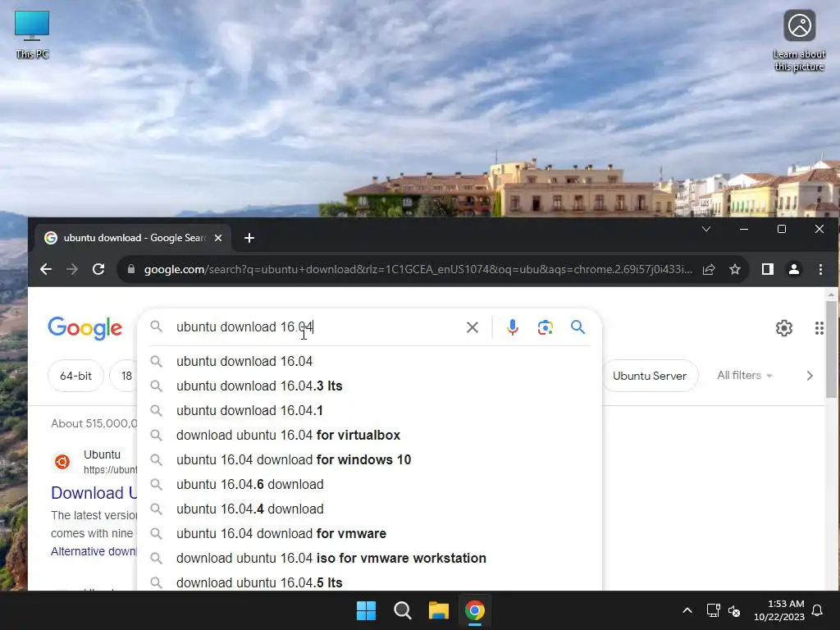Screen dimensions: 840x630
Task: Expand the All filters dropdown
Action: pyautogui.click(x=745, y=376)
